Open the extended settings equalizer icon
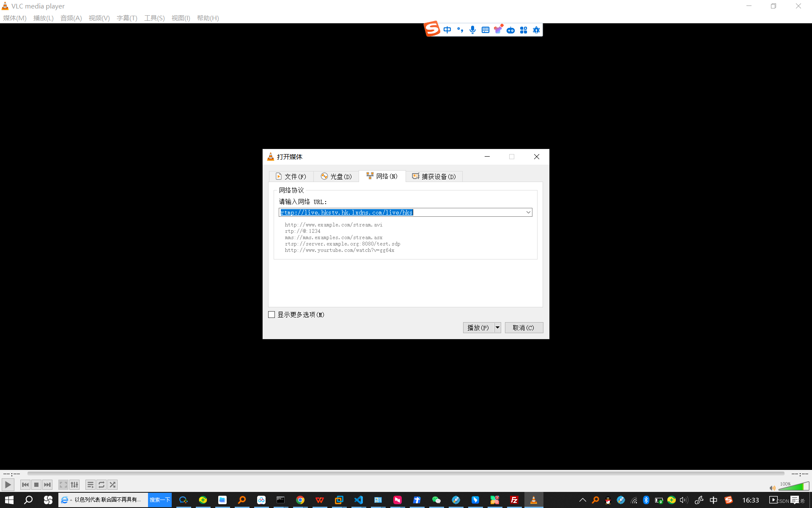Viewport: 812px width, 508px height. point(75,485)
